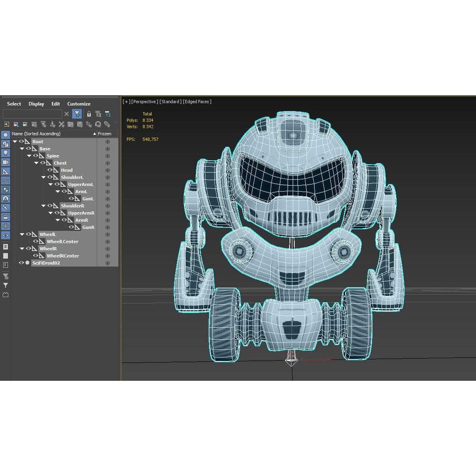The width and height of the screenshot is (476, 476).
Task: Collapse the Chest node arrow
Action: (x=36, y=163)
